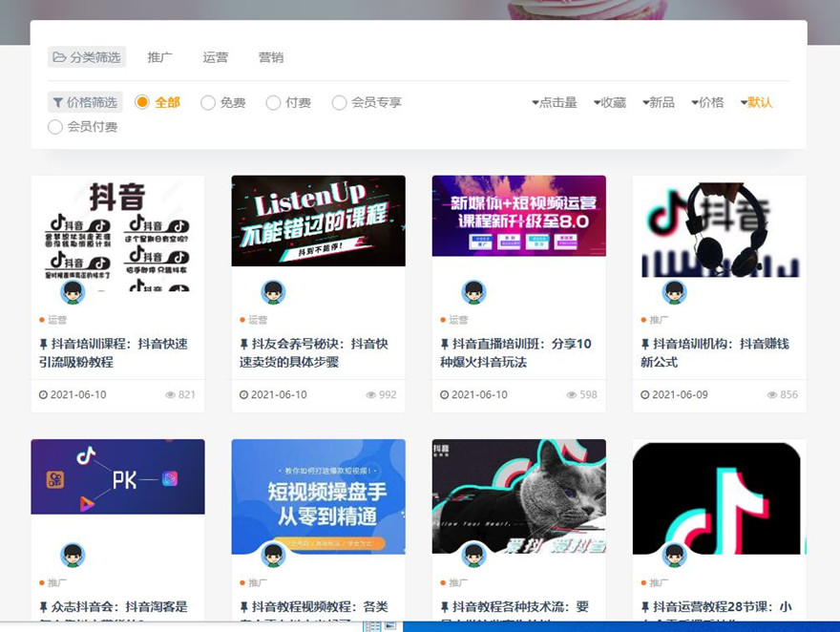Click author avatar on 抖音直播培训班 card
Screen dimensions: 840x632
(x=473, y=292)
